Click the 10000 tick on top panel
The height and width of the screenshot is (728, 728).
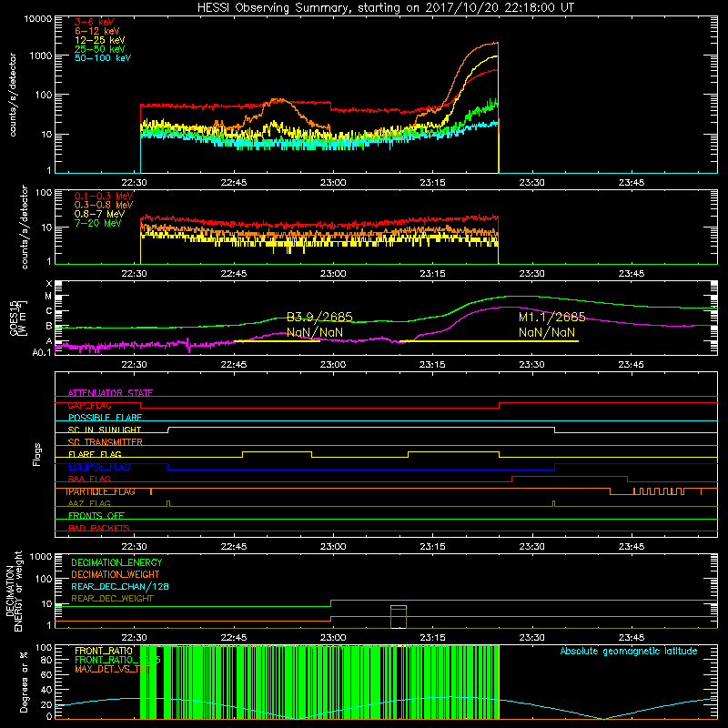[x=38, y=18]
